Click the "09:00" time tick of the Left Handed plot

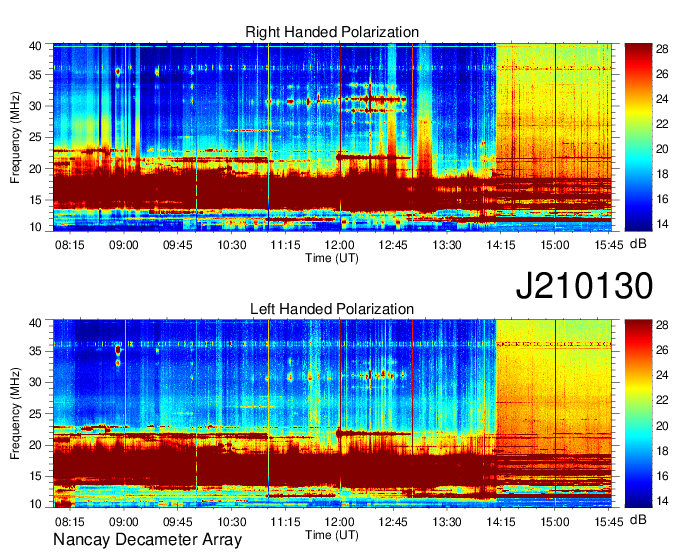coord(124,522)
